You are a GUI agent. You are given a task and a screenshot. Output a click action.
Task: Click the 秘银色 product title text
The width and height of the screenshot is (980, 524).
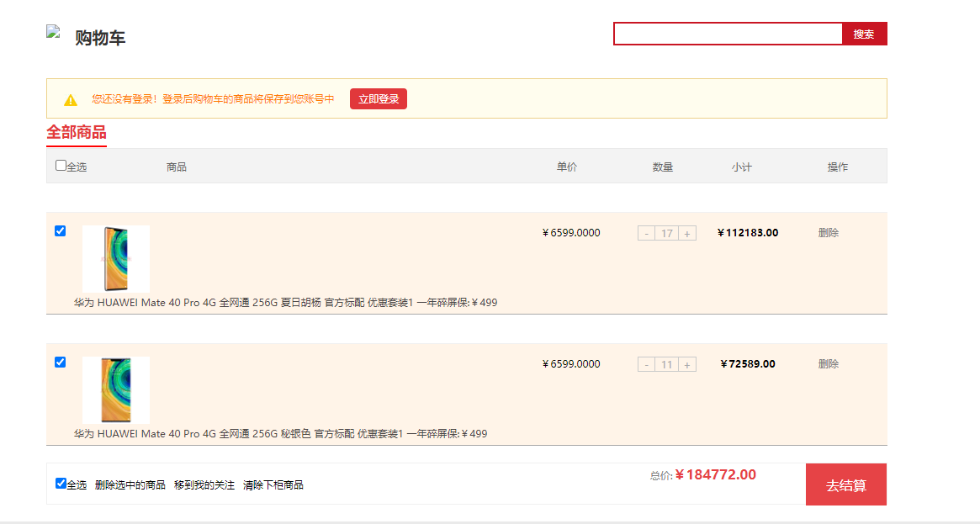click(281, 434)
